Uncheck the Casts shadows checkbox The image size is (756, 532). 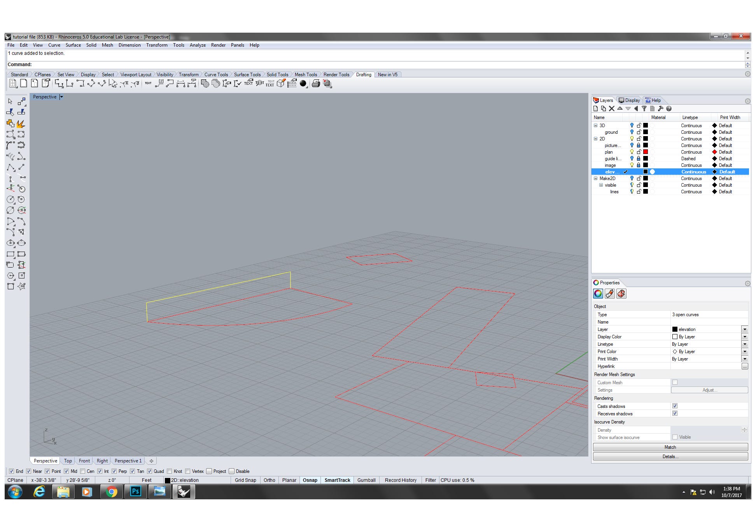point(675,406)
